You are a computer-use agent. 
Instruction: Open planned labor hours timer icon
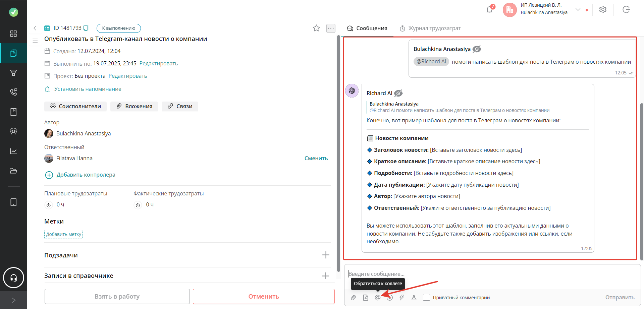[x=49, y=205]
